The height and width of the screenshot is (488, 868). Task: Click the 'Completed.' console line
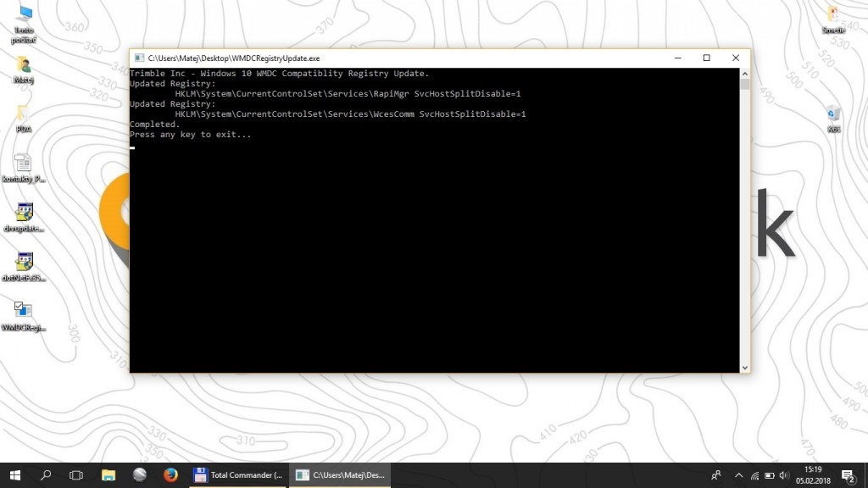click(155, 125)
